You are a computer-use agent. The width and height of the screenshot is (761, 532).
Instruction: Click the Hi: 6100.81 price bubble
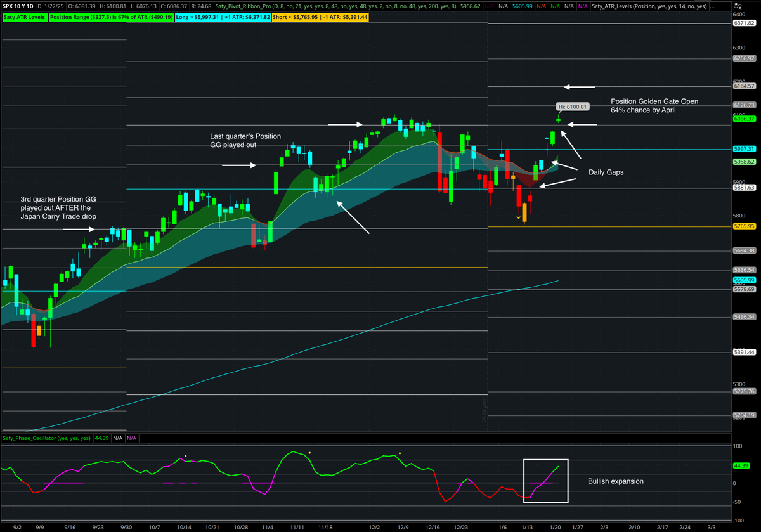574,107
